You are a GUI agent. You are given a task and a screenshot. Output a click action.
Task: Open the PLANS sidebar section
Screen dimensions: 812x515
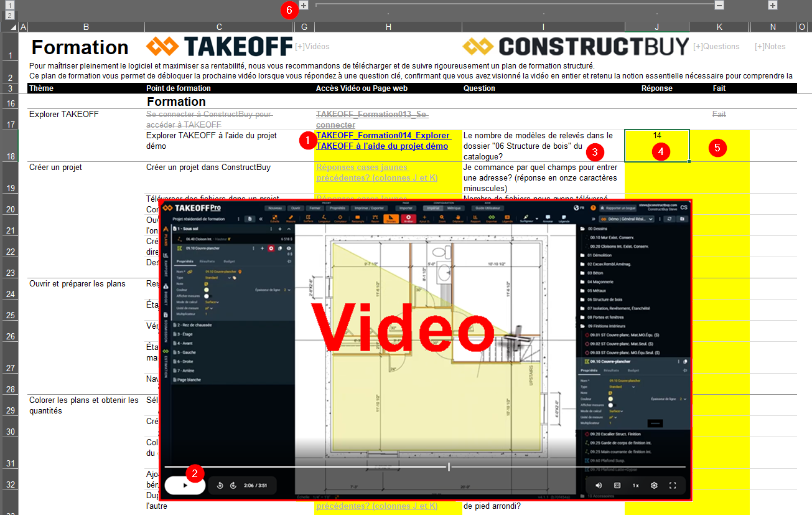coord(166,237)
